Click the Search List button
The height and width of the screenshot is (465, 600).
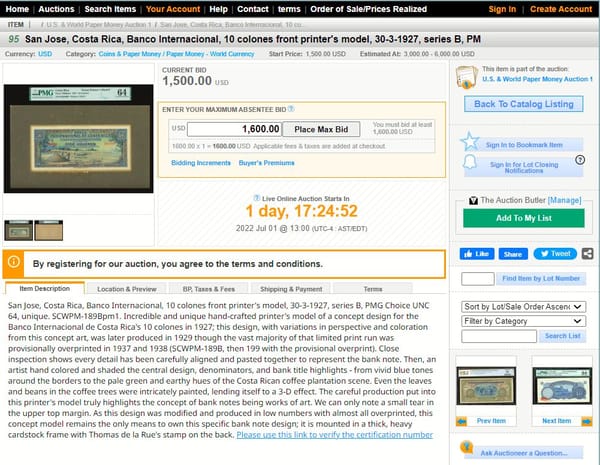point(562,336)
